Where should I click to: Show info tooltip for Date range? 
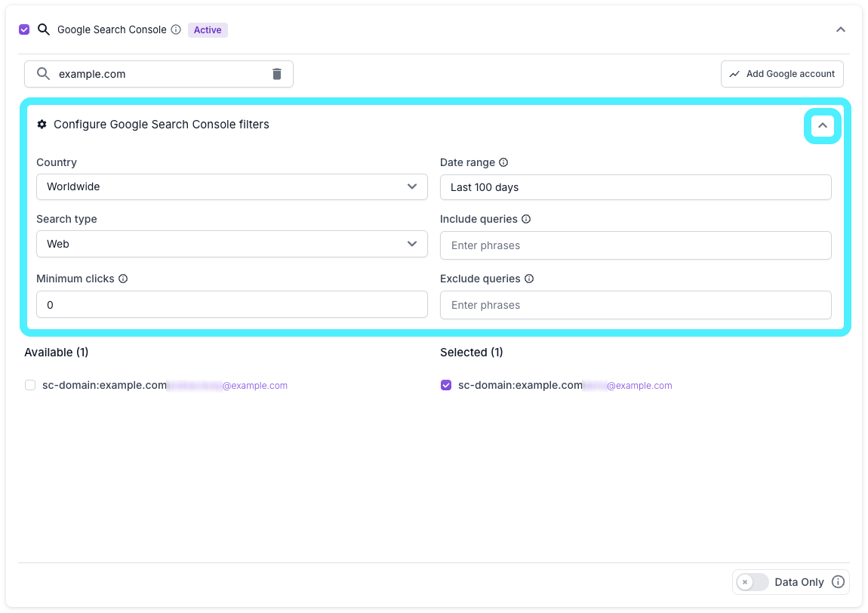click(503, 162)
